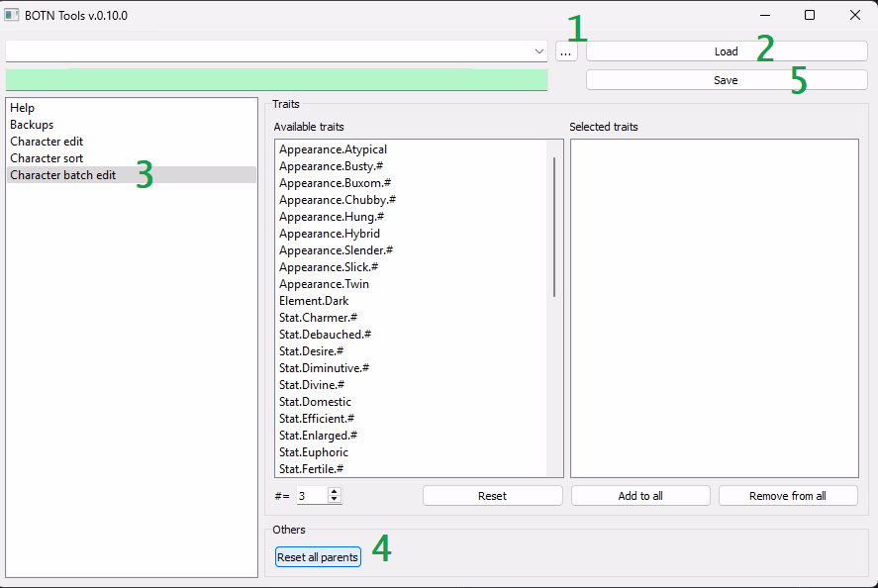The height and width of the screenshot is (588, 878).
Task: Click the BOTN Tools app icon in title bar
Action: [x=13, y=15]
